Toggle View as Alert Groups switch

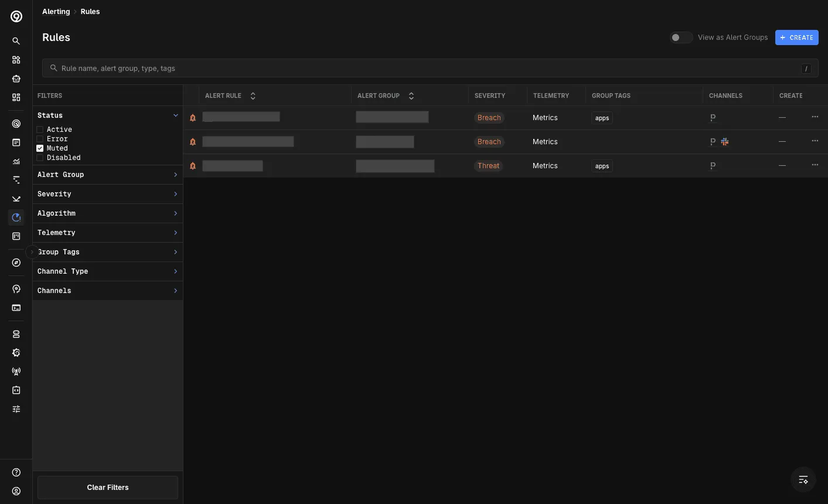[x=681, y=38]
